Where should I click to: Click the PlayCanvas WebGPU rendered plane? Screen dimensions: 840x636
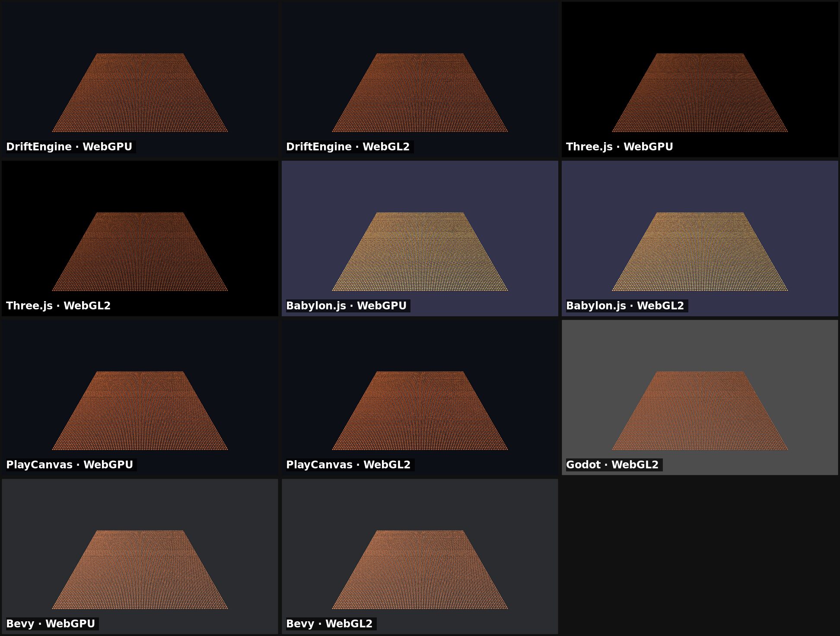pos(140,410)
